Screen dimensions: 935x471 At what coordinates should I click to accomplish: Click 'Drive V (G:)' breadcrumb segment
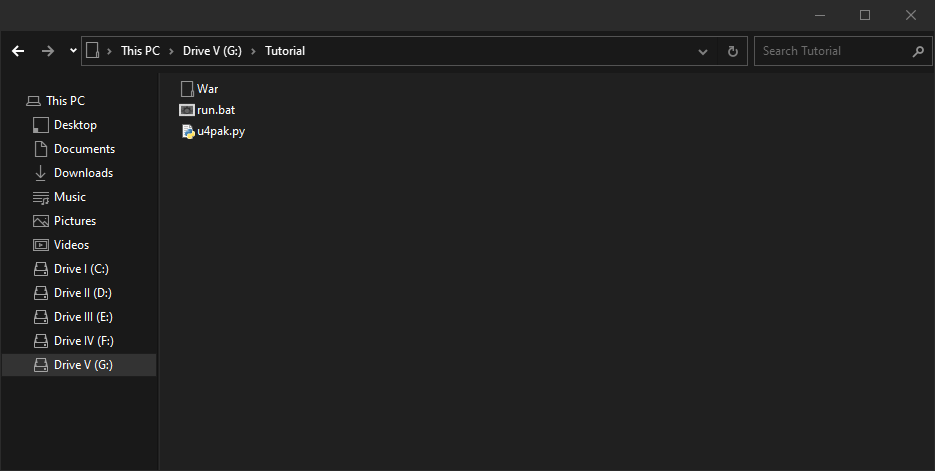point(212,51)
